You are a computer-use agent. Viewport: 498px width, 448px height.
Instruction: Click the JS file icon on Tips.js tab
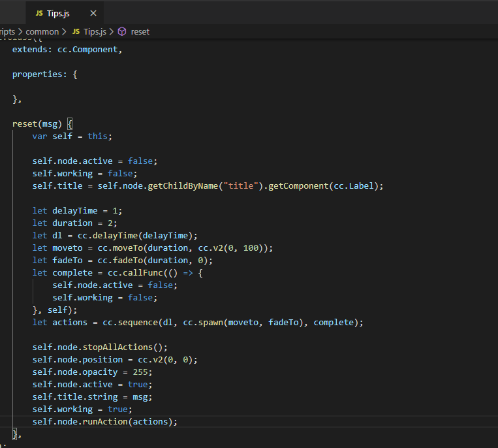[x=39, y=13]
